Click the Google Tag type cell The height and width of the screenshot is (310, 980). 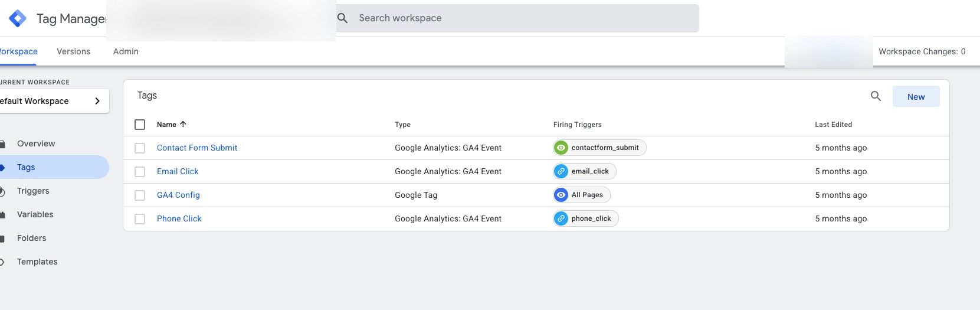416,195
